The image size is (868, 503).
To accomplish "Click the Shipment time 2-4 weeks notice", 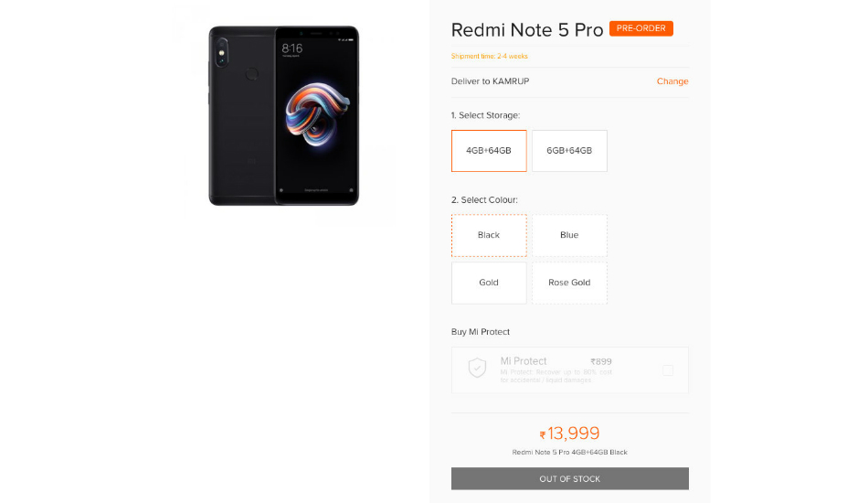I will pyautogui.click(x=490, y=56).
